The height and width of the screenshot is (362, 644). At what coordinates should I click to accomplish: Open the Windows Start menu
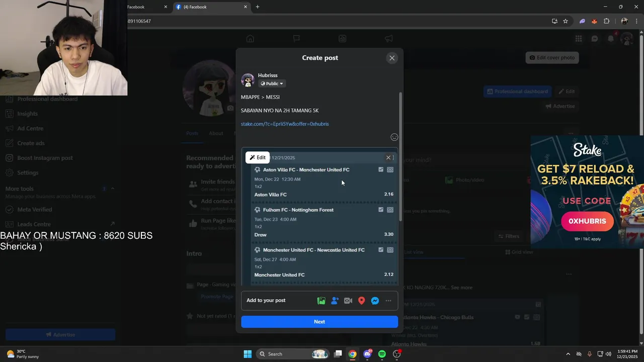tap(248, 354)
